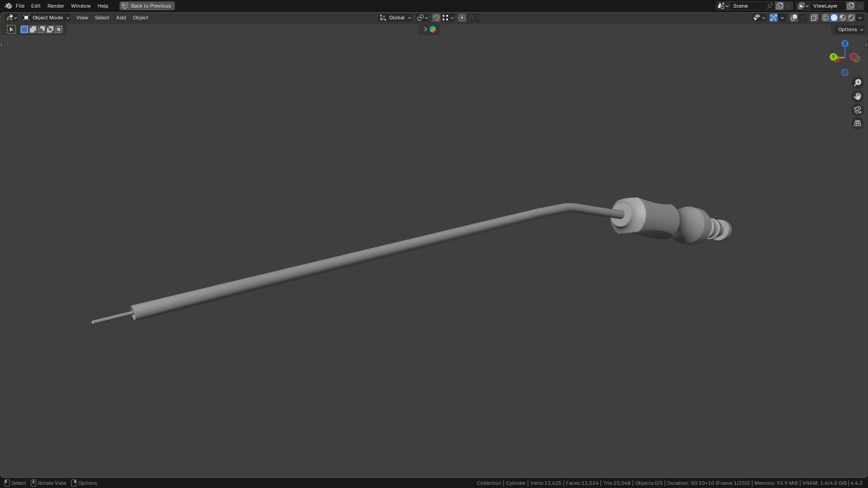Open the Global transform orientation dropdown
Viewport: 868px width, 488px height.
(396, 18)
